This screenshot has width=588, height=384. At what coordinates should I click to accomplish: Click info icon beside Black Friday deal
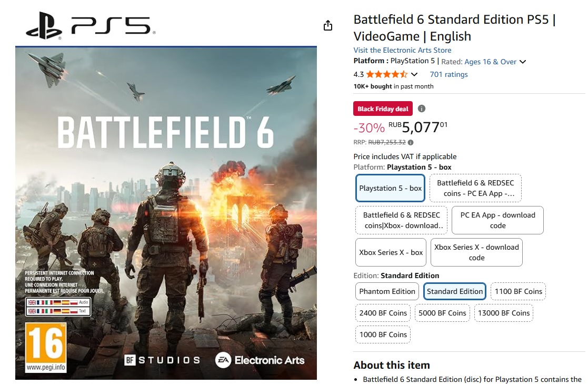click(422, 109)
